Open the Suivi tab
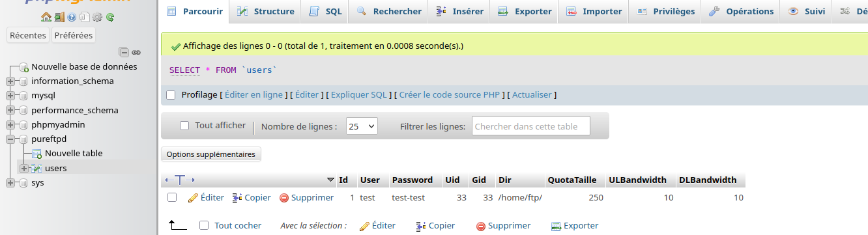Image resolution: width=868 pixels, height=235 pixels. (807, 12)
